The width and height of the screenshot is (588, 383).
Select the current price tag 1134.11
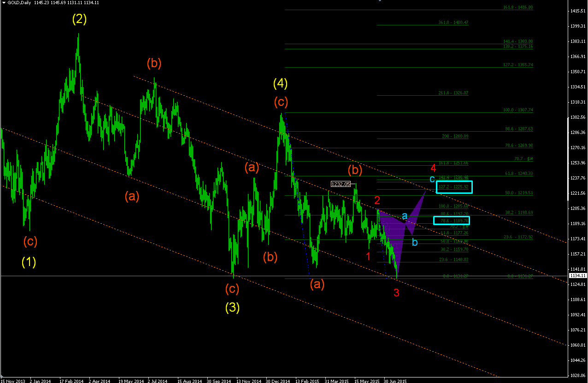[x=578, y=275]
